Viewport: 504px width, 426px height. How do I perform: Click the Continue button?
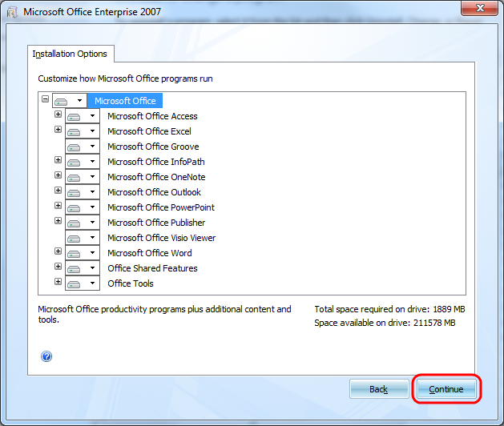(446, 389)
